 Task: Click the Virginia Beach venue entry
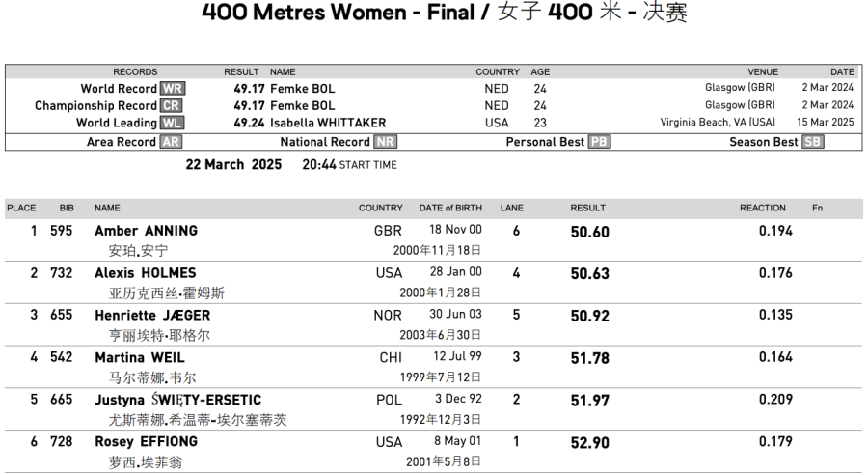point(718,123)
